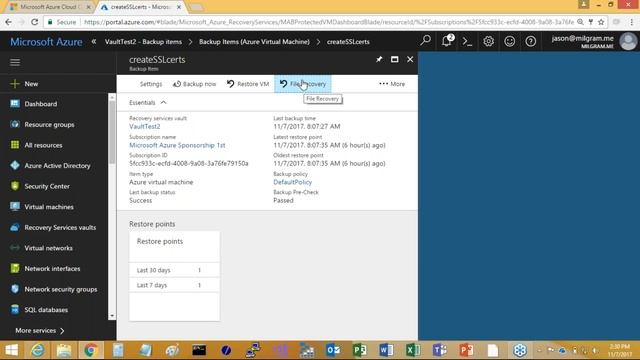Select the Subscription ID value text
This screenshot has width=640, height=360.
189,163
